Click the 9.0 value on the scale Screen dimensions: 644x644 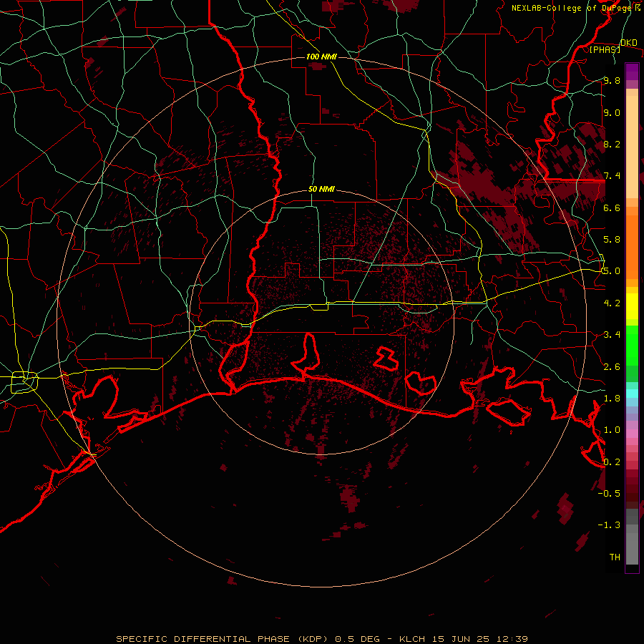tap(612, 112)
